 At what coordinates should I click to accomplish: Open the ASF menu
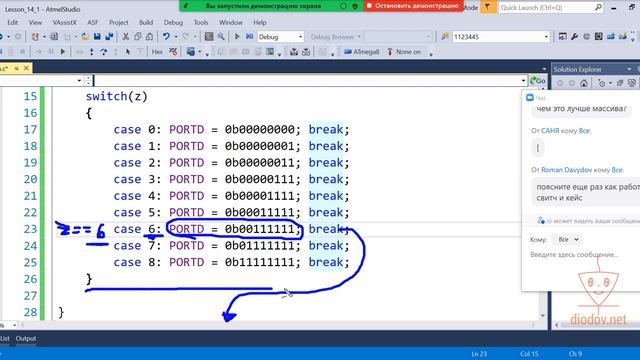93,22
